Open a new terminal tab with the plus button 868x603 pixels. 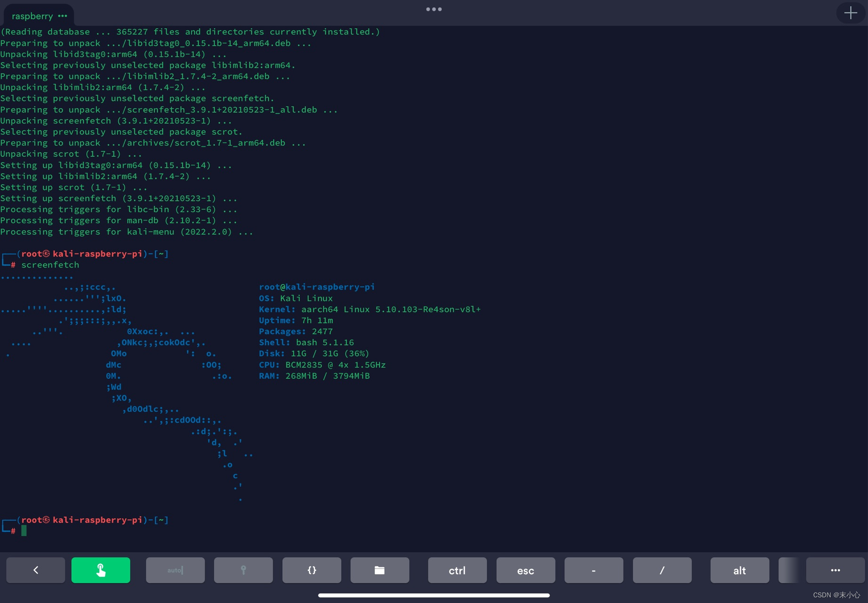point(850,13)
